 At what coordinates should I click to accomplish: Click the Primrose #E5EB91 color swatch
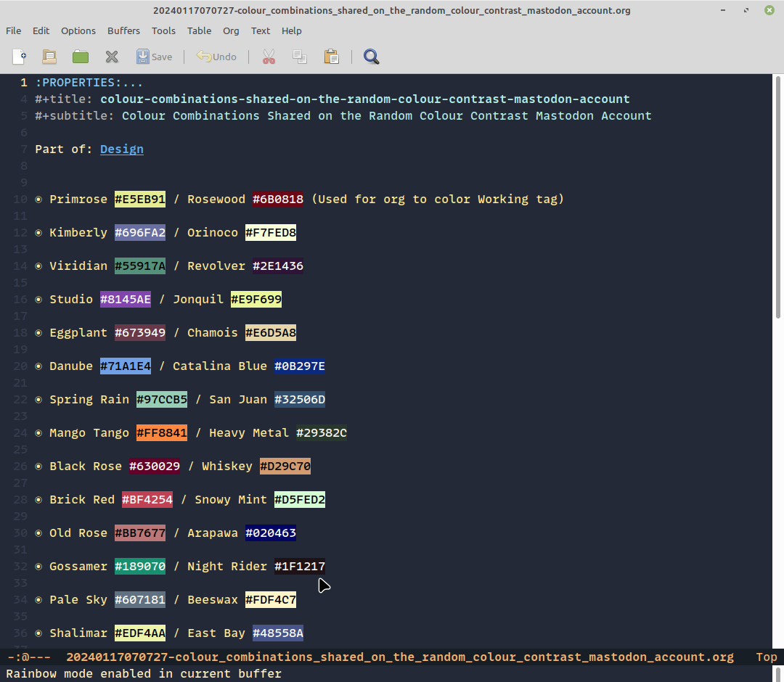(140, 199)
